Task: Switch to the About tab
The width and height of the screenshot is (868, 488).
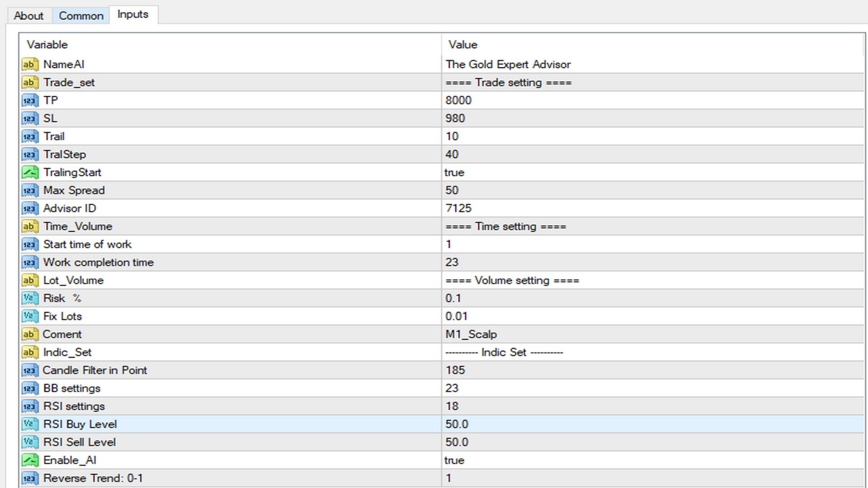Action: [x=28, y=16]
